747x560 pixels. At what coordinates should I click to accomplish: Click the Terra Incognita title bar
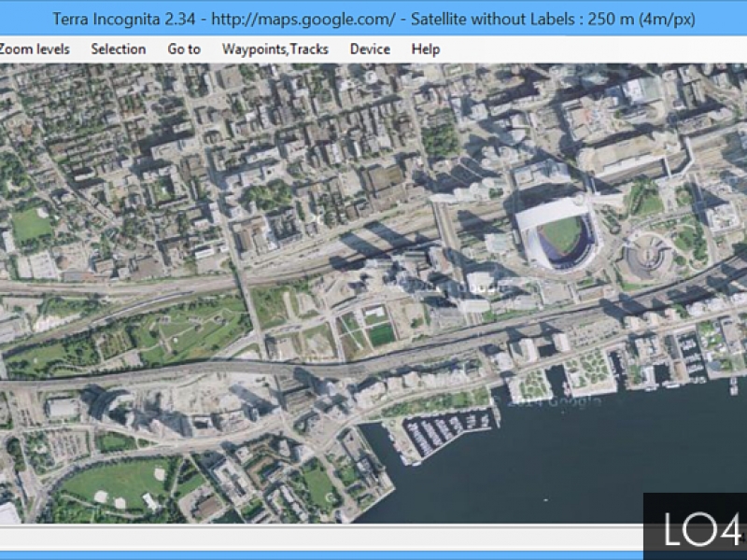coord(373,19)
